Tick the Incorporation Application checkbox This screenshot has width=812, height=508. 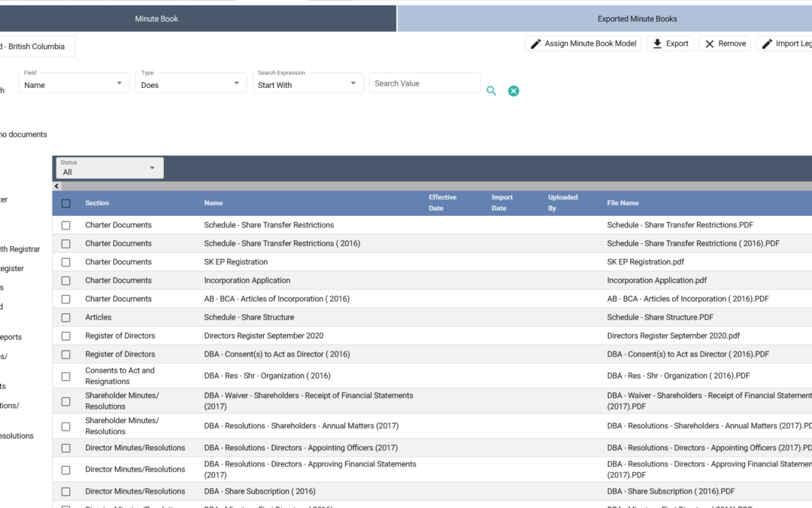[x=65, y=281]
